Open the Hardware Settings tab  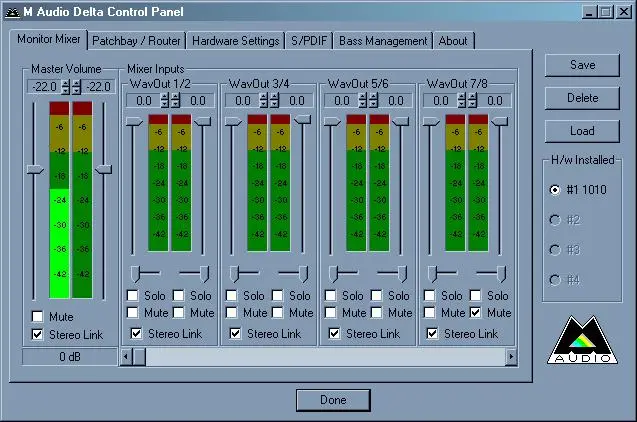[x=236, y=41]
